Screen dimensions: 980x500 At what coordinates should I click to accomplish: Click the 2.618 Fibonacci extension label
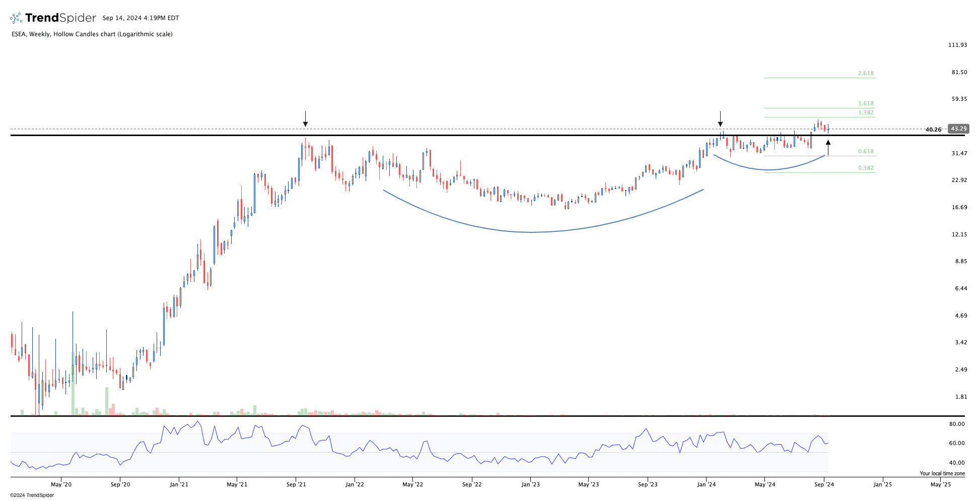pos(866,73)
